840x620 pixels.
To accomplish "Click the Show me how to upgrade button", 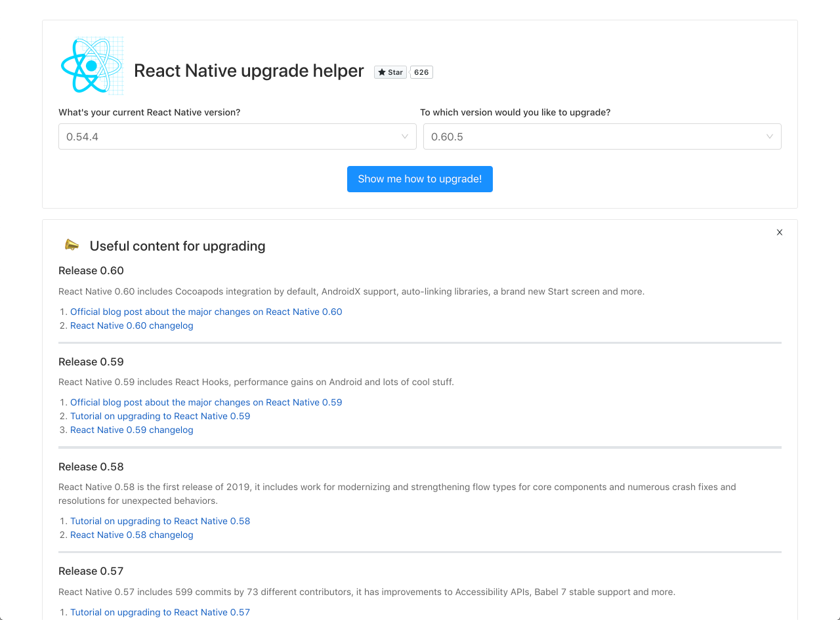I will (419, 178).
